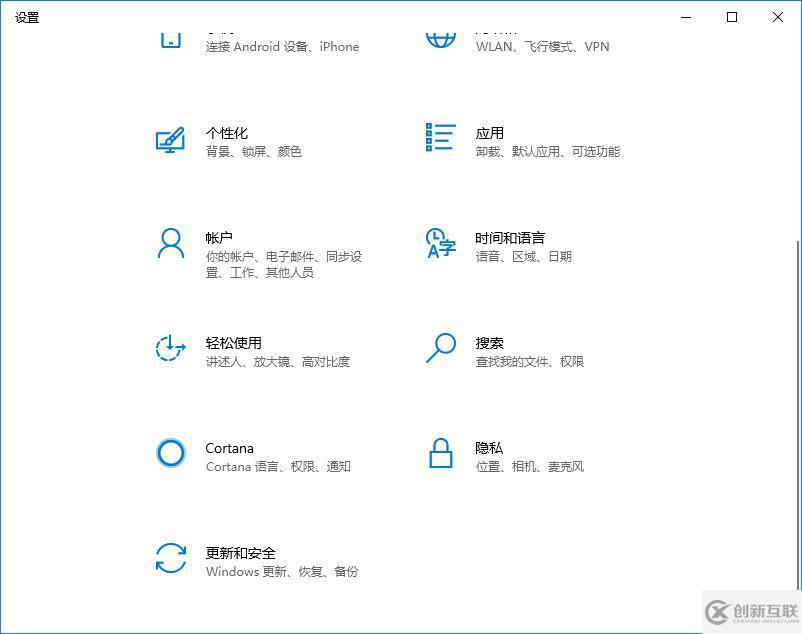This screenshot has height=634, width=802.
Task: Open the 搜索 settings icon
Action: click(x=439, y=350)
